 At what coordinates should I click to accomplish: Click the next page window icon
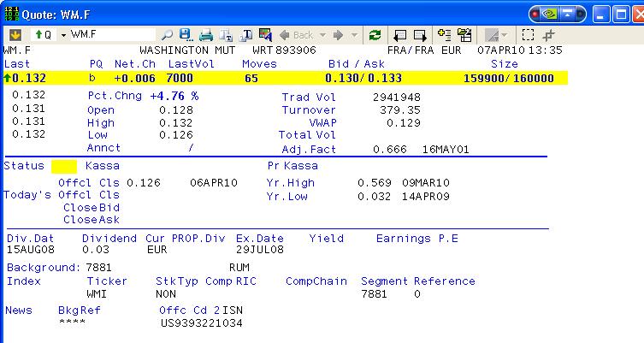(x=420, y=36)
